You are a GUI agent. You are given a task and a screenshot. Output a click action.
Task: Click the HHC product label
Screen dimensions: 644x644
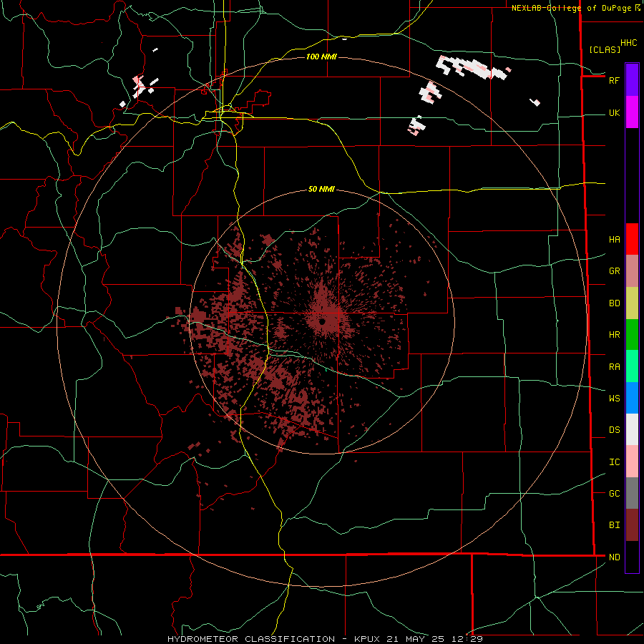pyautogui.click(x=628, y=43)
